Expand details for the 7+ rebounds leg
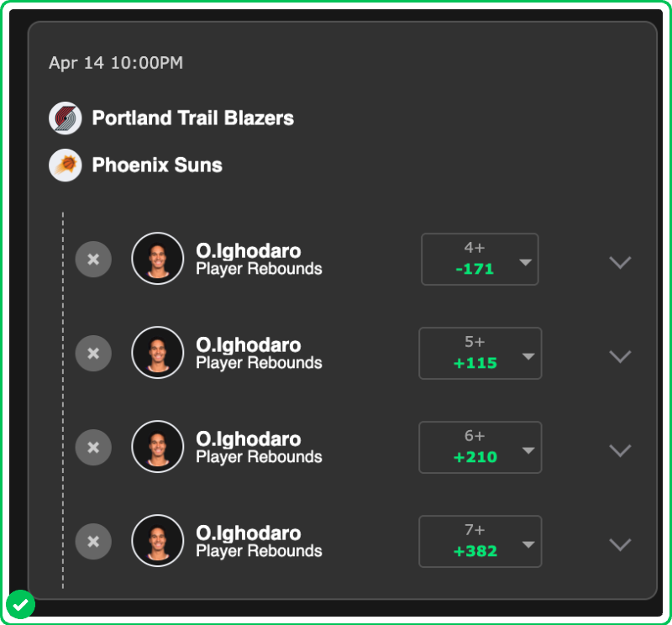The height and width of the screenshot is (625, 672). pyautogui.click(x=620, y=544)
